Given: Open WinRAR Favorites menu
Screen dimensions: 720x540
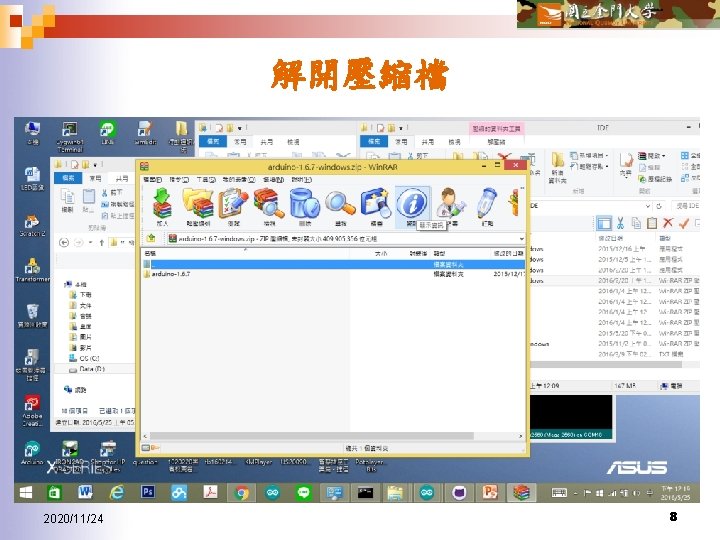Looking at the screenshot, I should [238, 180].
